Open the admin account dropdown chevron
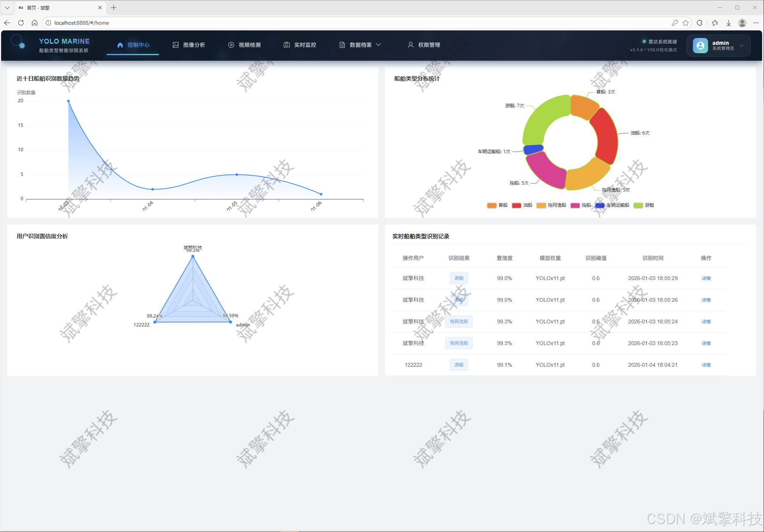Viewport: 764px width, 532px height. coord(742,46)
